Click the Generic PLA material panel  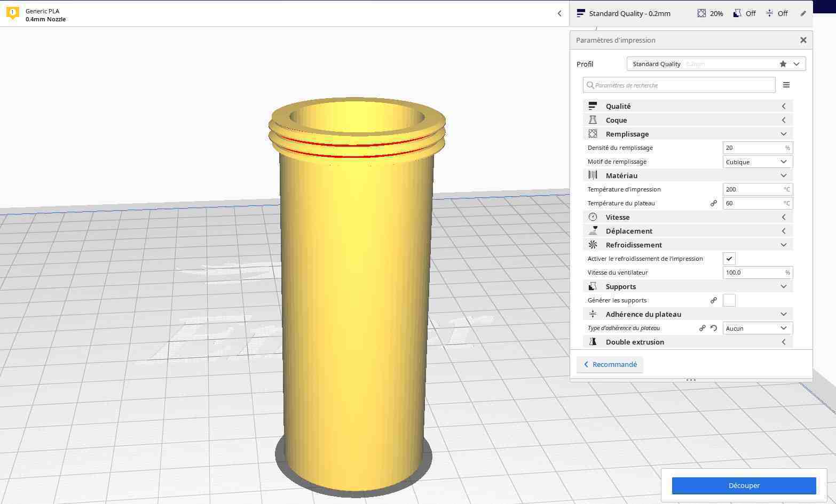coord(43,14)
